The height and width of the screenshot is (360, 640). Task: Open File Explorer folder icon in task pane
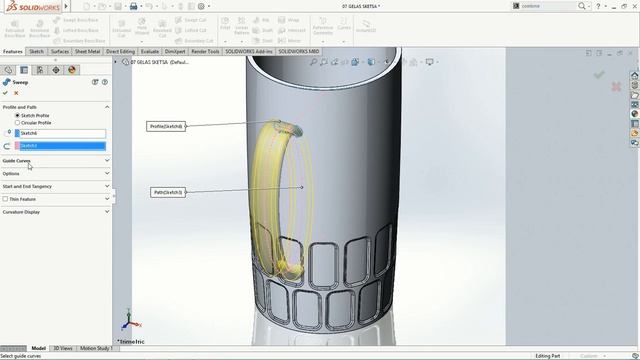coord(635,95)
